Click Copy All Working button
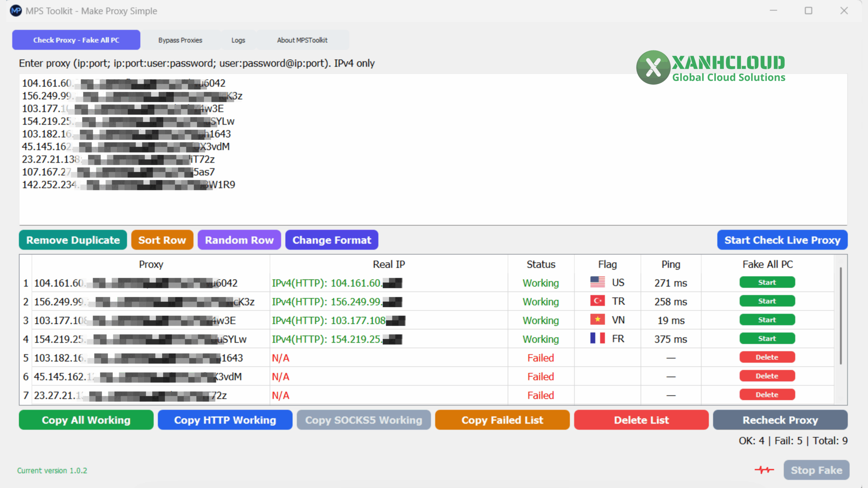Image resolution: width=868 pixels, height=488 pixels. click(86, 420)
